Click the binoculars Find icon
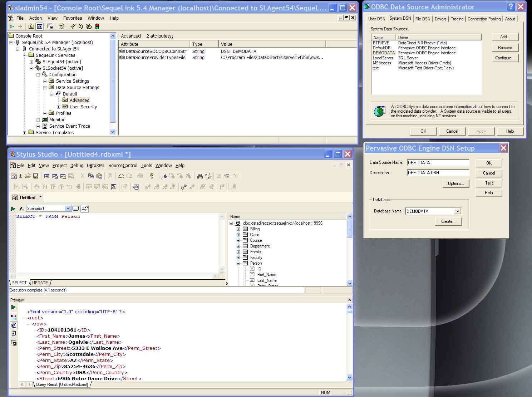The height and width of the screenshot is (397, 532). tap(200, 176)
